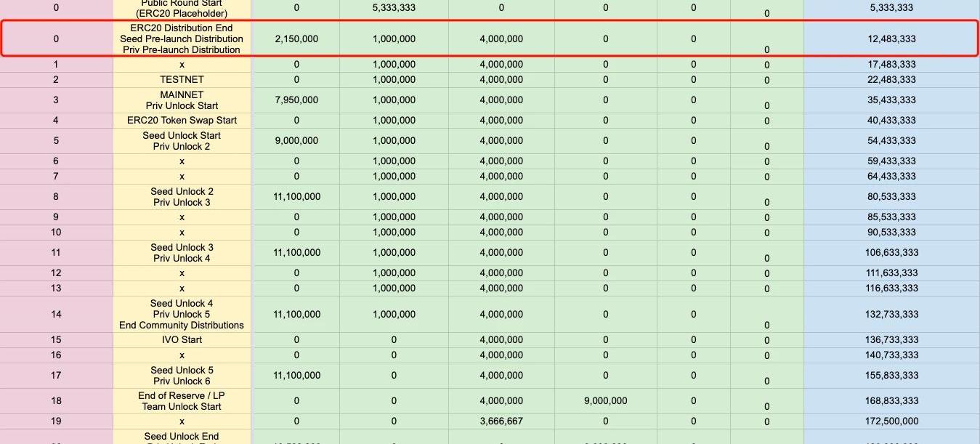Click the total 12,483,333 cell
Screen dimensions: 980x444
coord(891,39)
